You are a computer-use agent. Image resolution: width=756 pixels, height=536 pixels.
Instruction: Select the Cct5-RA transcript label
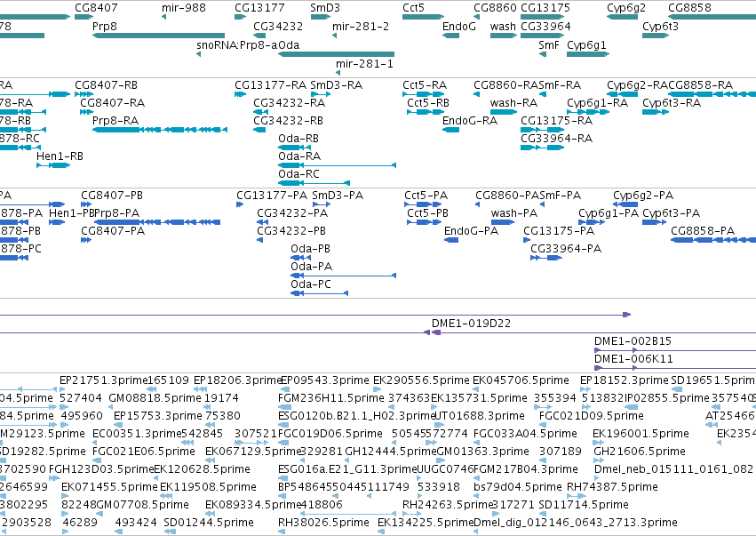(425, 85)
